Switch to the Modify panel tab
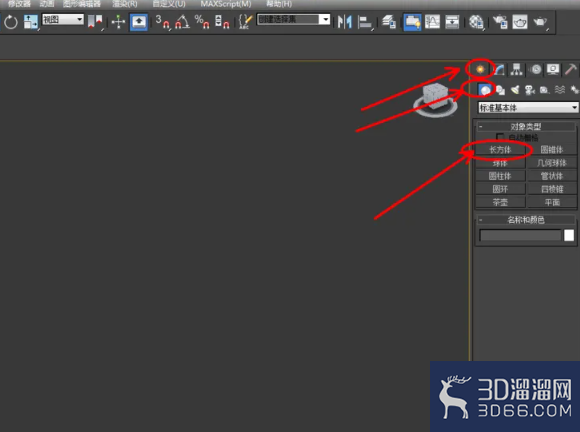 tap(499, 69)
